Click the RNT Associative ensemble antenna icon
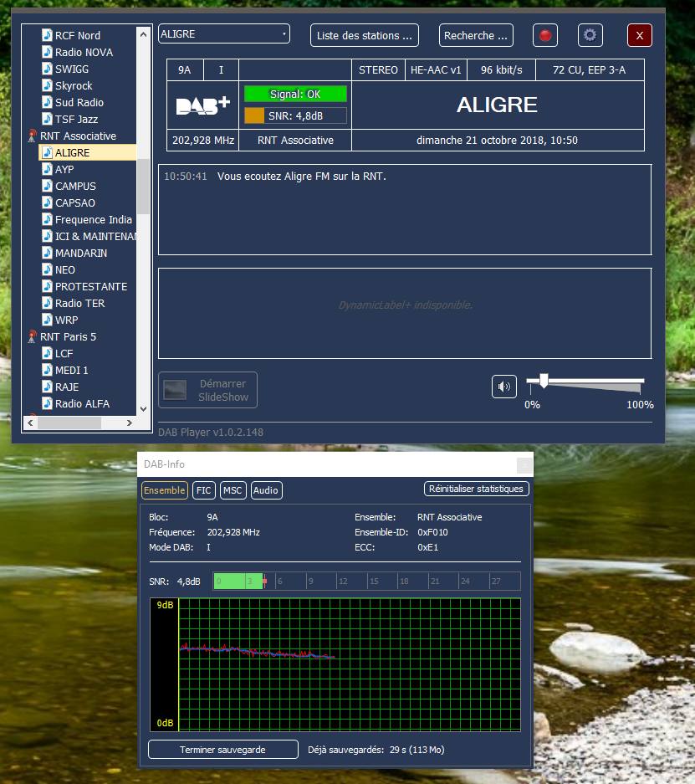The height and width of the screenshot is (784, 695). [x=32, y=136]
